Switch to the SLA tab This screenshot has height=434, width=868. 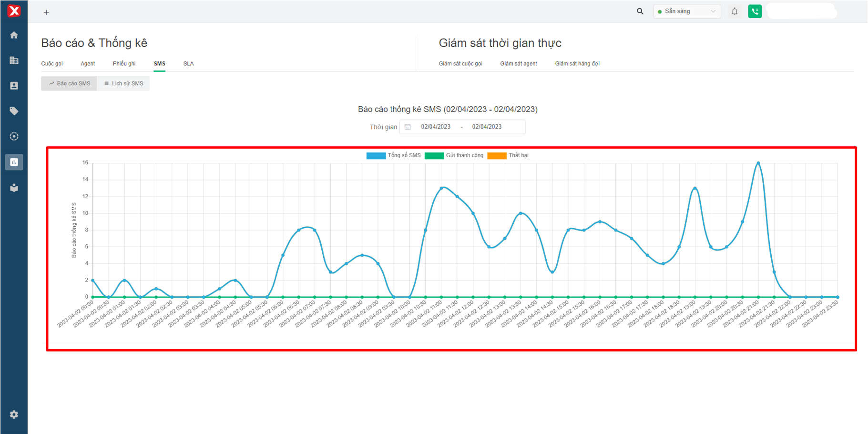point(188,64)
